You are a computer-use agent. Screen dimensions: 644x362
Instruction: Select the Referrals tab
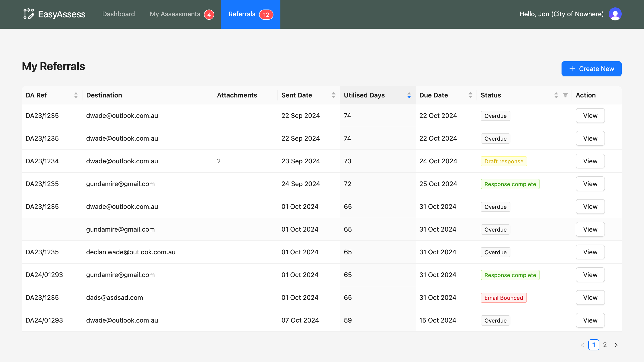click(242, 14)
